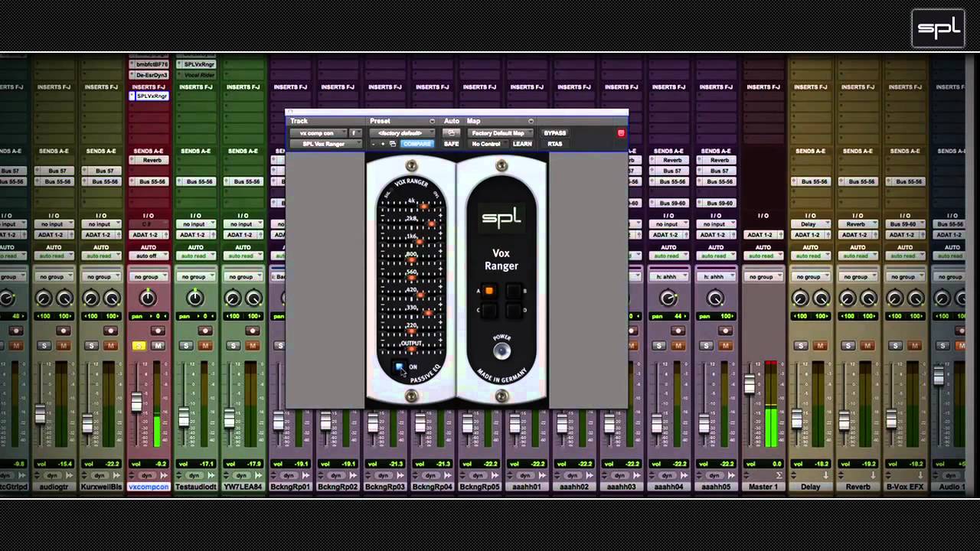This screenshot has height=551, width=980.
Task: Open the 'no group' selector on vxcompcon
Action: point(149,277)
